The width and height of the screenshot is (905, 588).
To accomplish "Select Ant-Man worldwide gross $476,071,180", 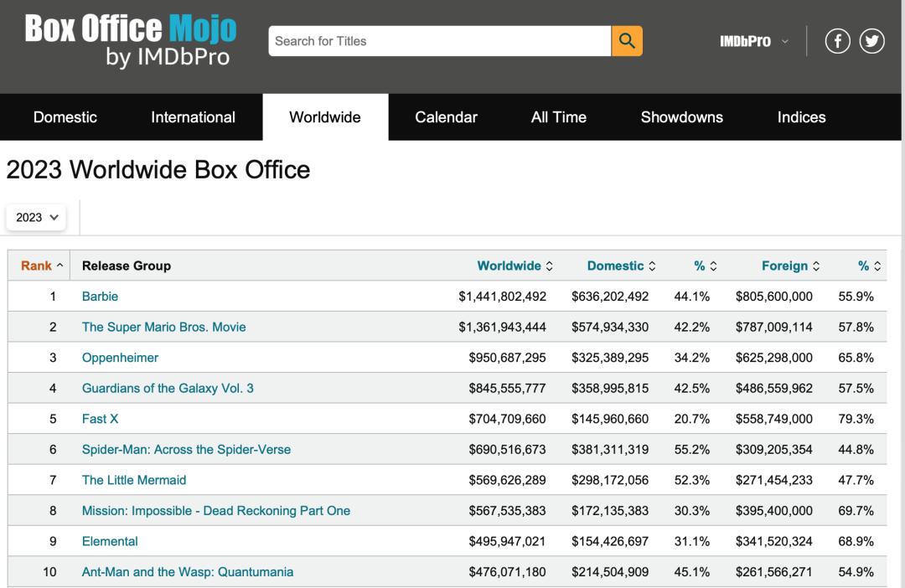I will (507, 572).
